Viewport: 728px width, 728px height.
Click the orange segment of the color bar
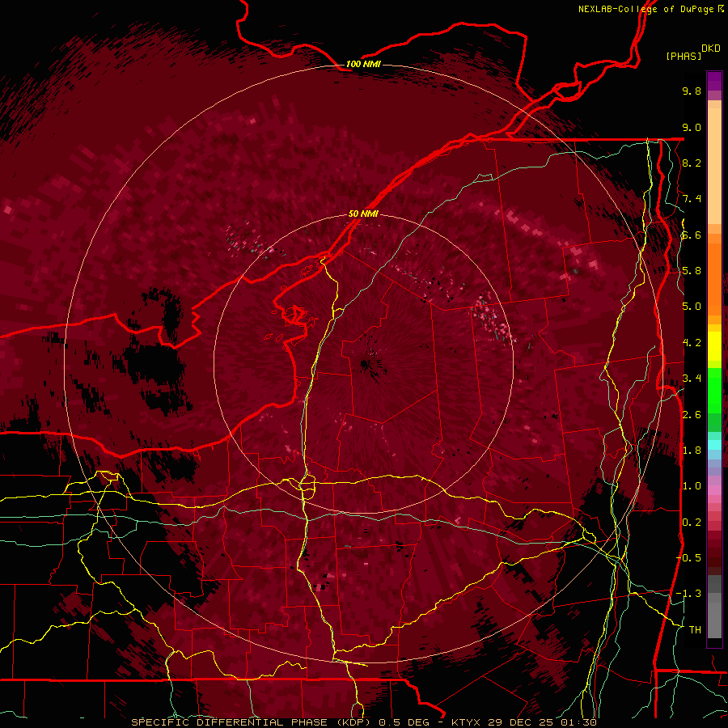(x=714, y=279)
